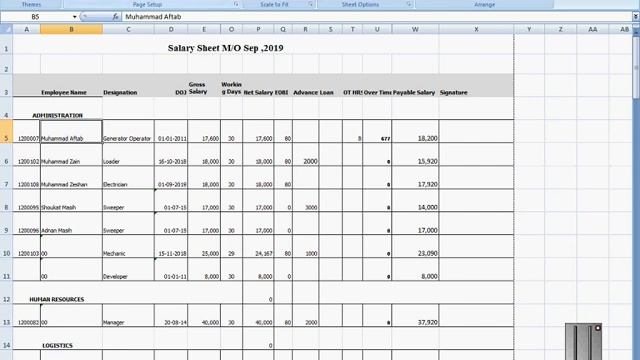The width and height of the screenshot is (640, 360).
Task: Click the HUMAN RESOURCES section label
Action: pyautogui.click(x=57, y=300)
